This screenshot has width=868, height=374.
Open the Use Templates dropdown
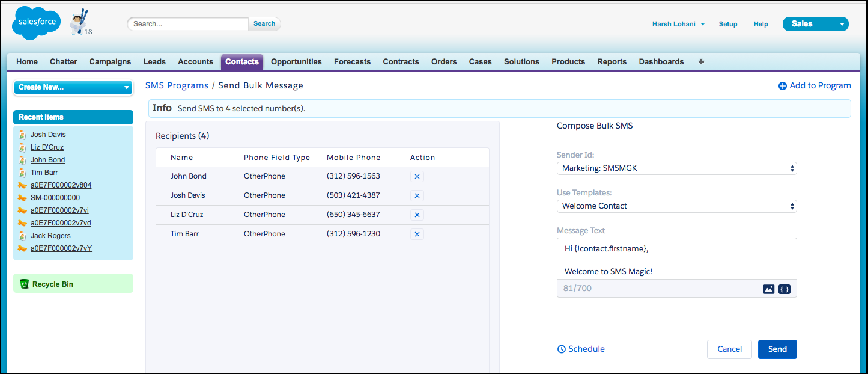click(x=677, y=206)
